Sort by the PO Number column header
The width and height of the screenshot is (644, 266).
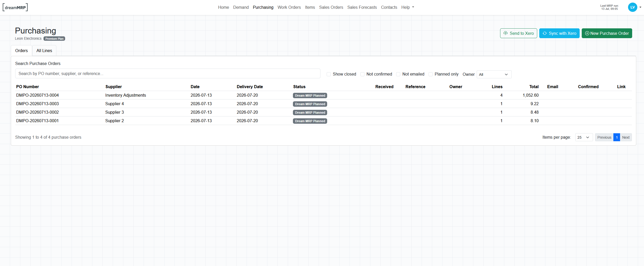tap(28, 87)
